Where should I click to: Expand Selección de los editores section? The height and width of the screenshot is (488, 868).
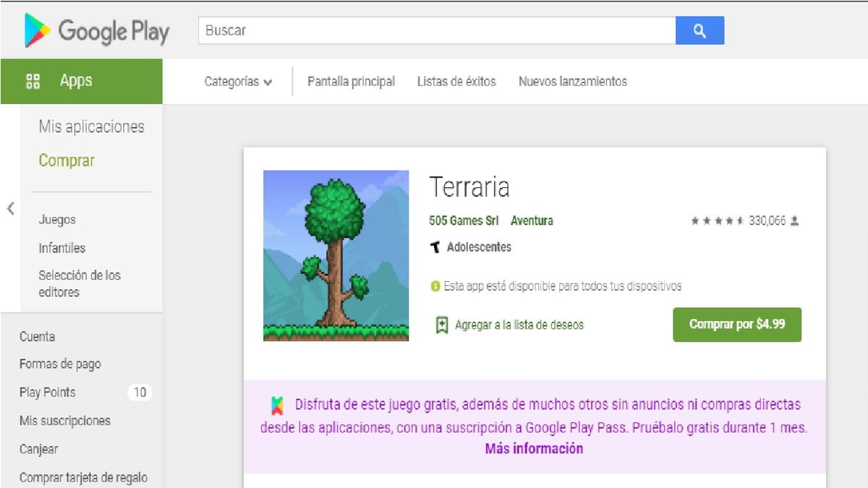click(79, 283)
